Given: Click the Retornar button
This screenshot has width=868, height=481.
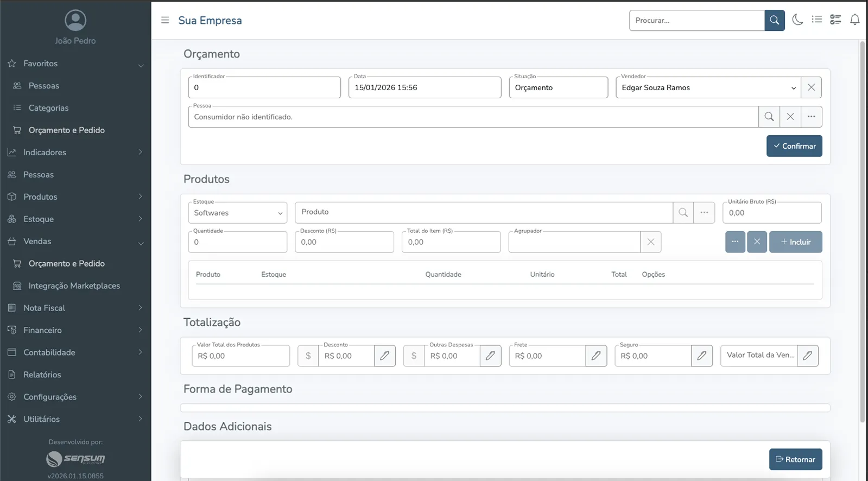Looking at the screenshot, I should point(795,459).
